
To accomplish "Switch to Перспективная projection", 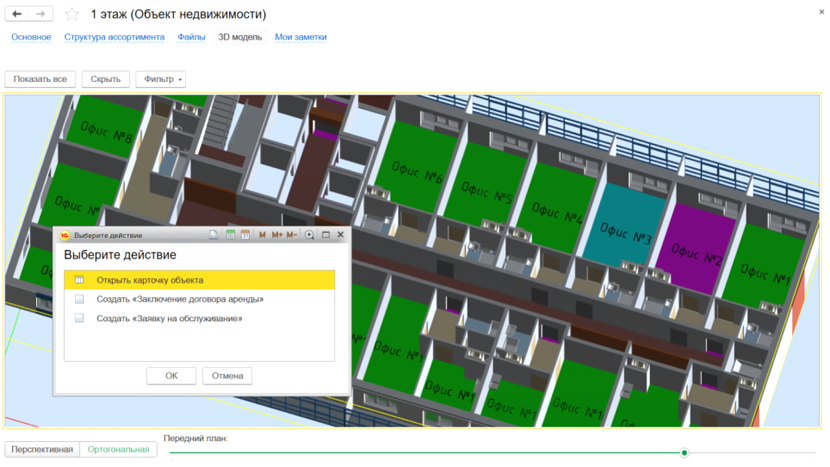I will click(x=42, y=450).
